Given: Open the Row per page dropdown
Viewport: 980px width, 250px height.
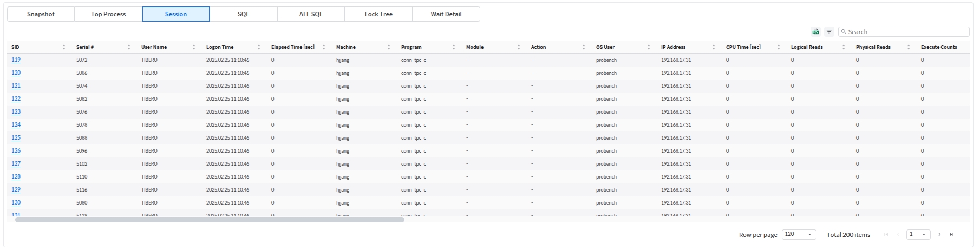Looking at the screenshot, I should coord(799,235).
